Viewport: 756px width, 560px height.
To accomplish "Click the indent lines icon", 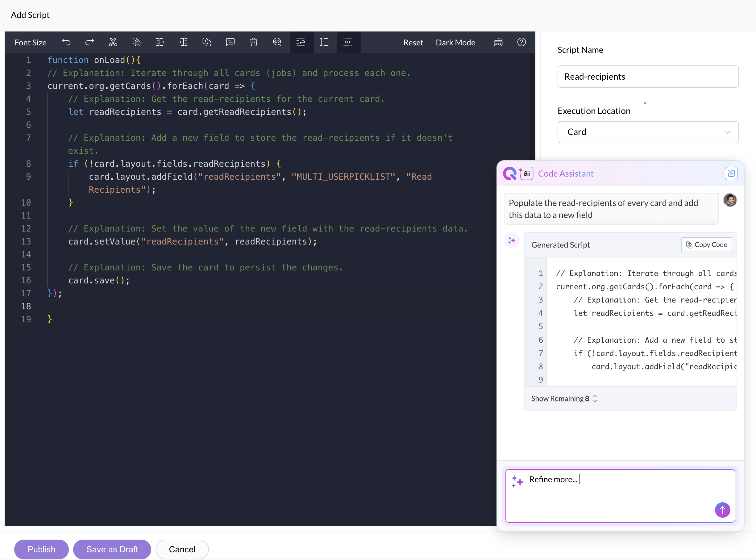I will point(160,42).
